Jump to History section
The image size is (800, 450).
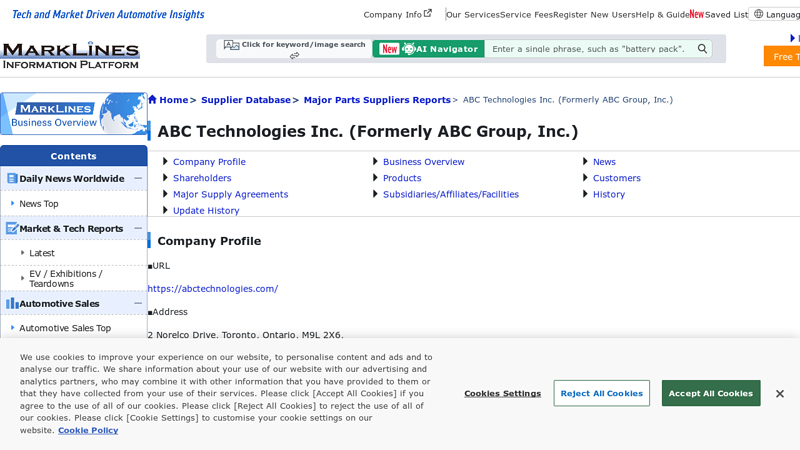pos(609,194)
